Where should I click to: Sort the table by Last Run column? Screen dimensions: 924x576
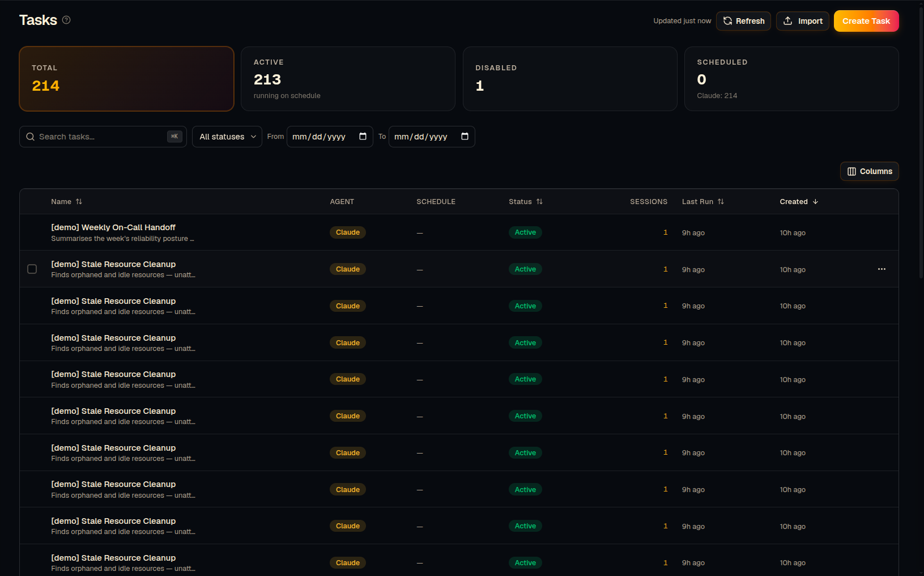[x=703, y=202]
